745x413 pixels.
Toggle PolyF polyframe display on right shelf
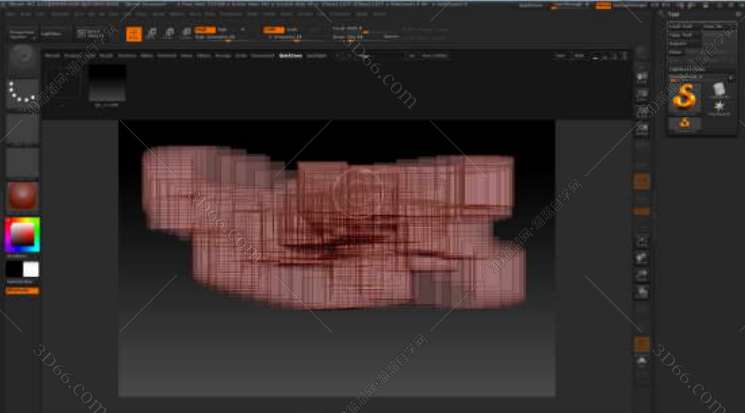pyautogui.click(x=642, y=343)
